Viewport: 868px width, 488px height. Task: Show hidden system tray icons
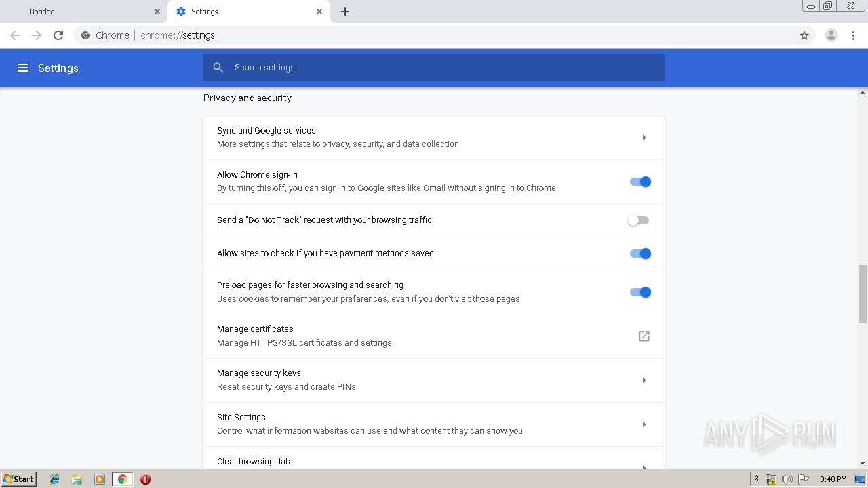756,479
